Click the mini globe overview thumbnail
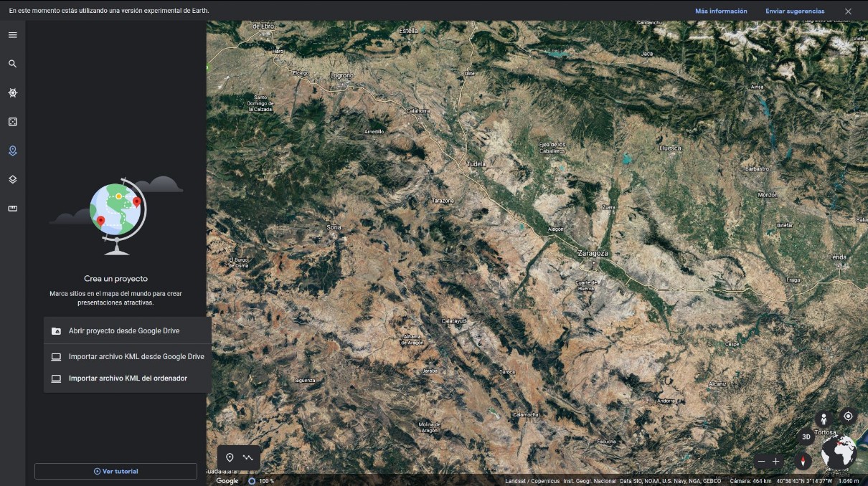 (839, 453)
